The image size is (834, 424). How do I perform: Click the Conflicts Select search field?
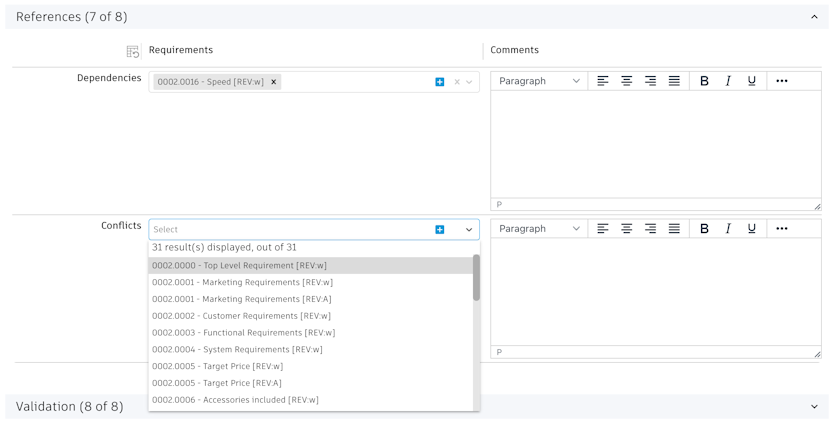(290, 229)
